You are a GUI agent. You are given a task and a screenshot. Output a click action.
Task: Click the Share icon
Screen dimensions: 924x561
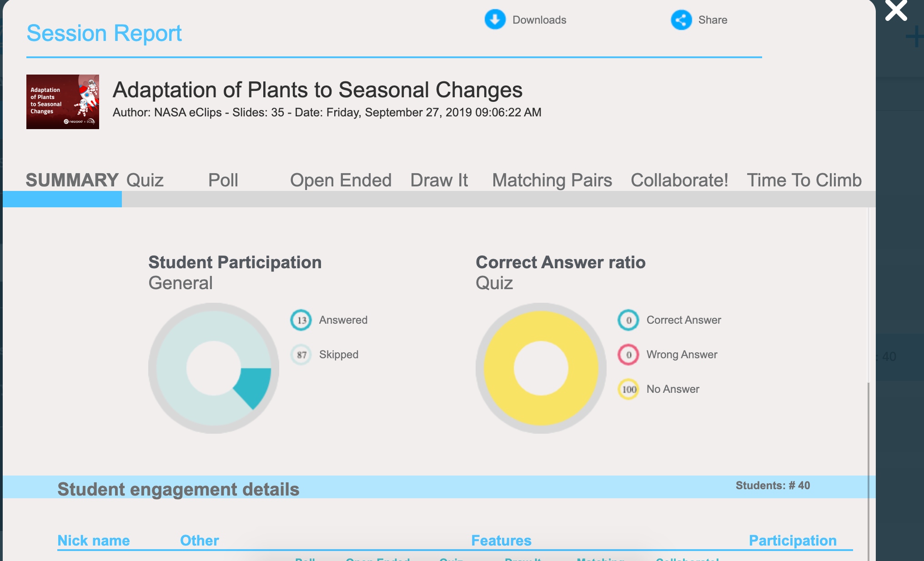681,20
